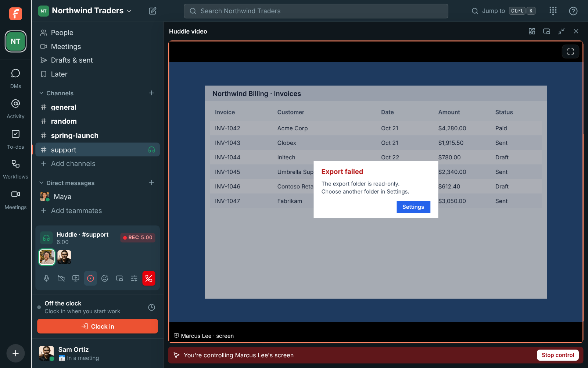The image size is (588, 368).
Task: Click the clock icon beside Off the clock
Action: pos(151,307)
